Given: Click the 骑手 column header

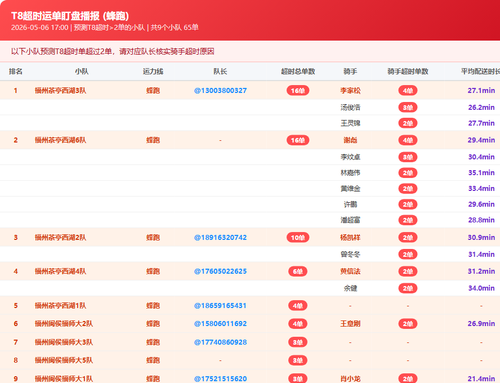Looking at the screenshot, I should coord(350,71).
